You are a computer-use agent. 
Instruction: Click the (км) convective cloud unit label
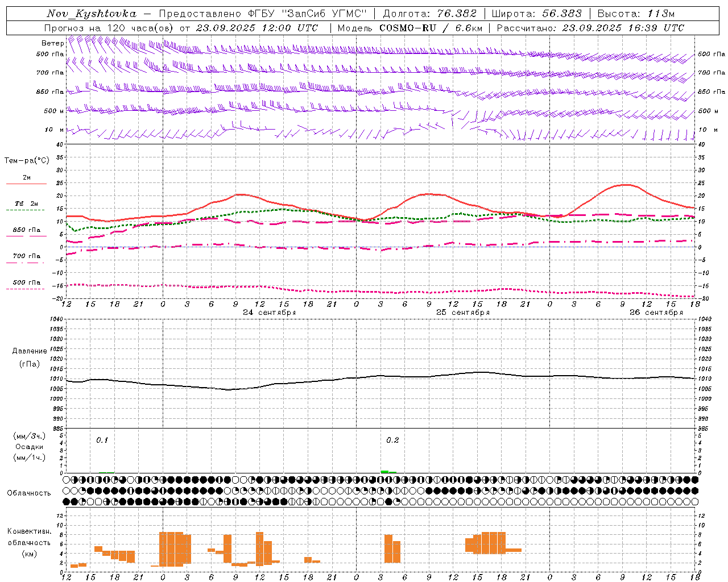(x=29, y=554)
